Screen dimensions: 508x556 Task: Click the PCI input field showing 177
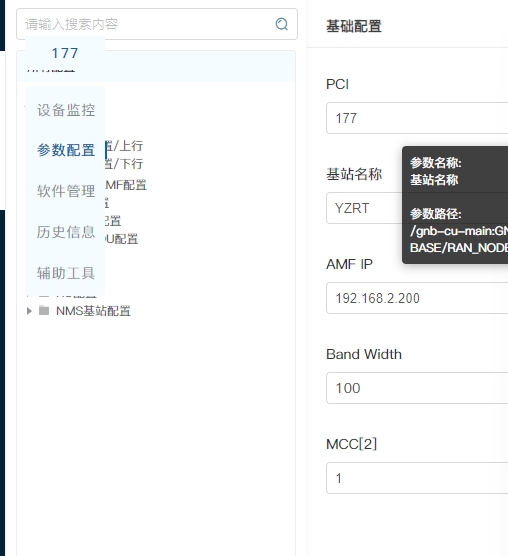point(417,118)
